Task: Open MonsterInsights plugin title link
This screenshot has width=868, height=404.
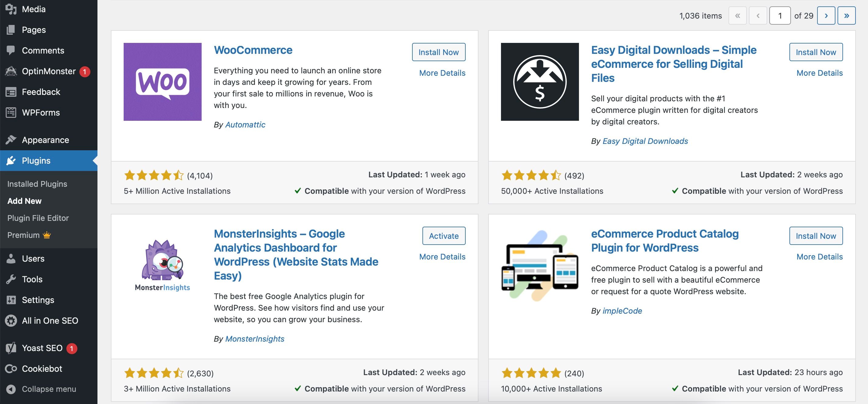Action: point(296,255)
